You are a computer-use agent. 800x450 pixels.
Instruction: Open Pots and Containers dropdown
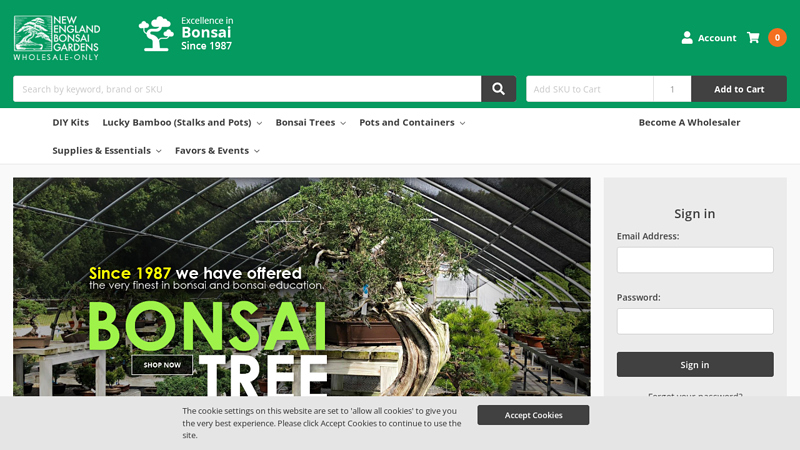[x=412, y=123]
